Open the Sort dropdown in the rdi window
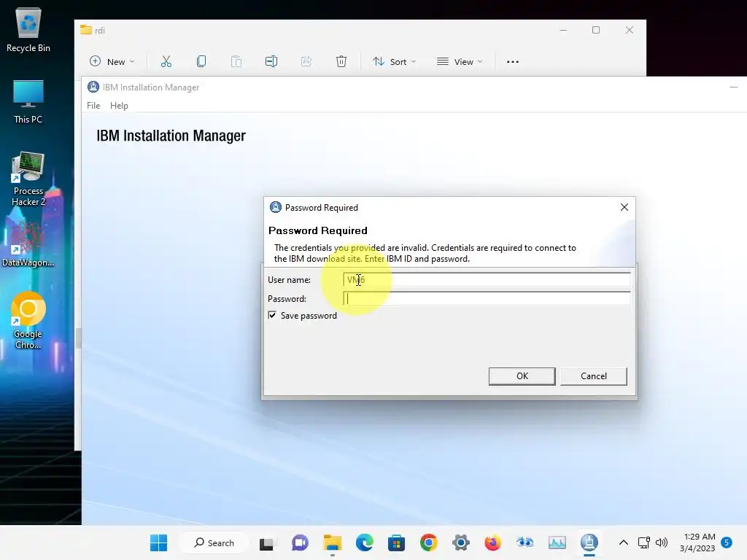Image resolution: width=747 pixels, height=560 pixels. (x=395, y=61)
